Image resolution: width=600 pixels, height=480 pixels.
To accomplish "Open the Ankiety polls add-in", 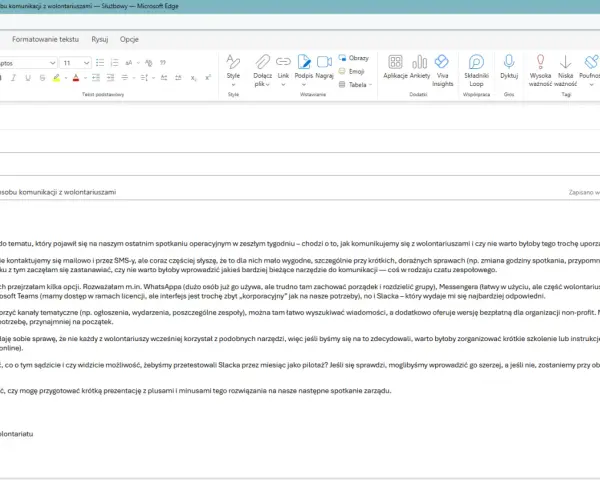I will click(420, 67).
